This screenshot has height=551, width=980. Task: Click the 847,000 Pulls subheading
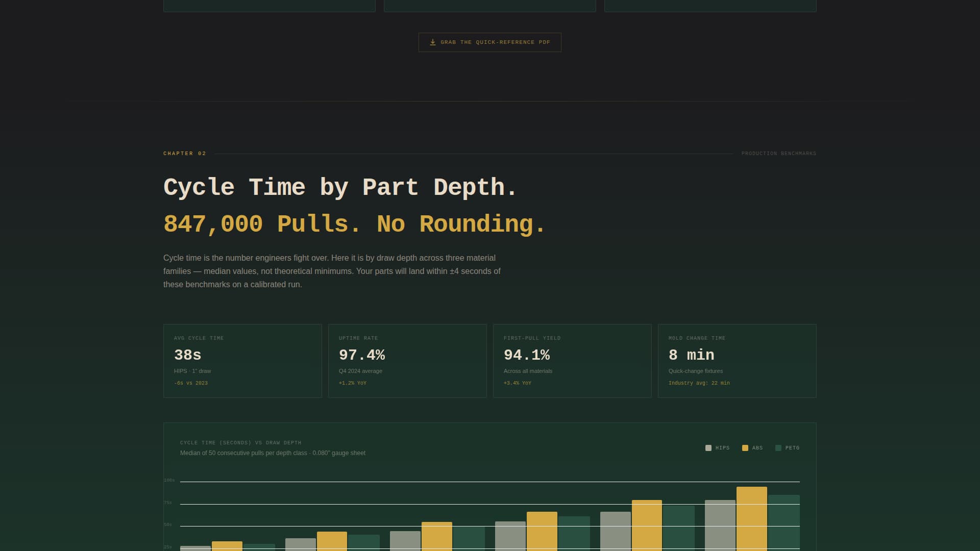click(354, 224)
